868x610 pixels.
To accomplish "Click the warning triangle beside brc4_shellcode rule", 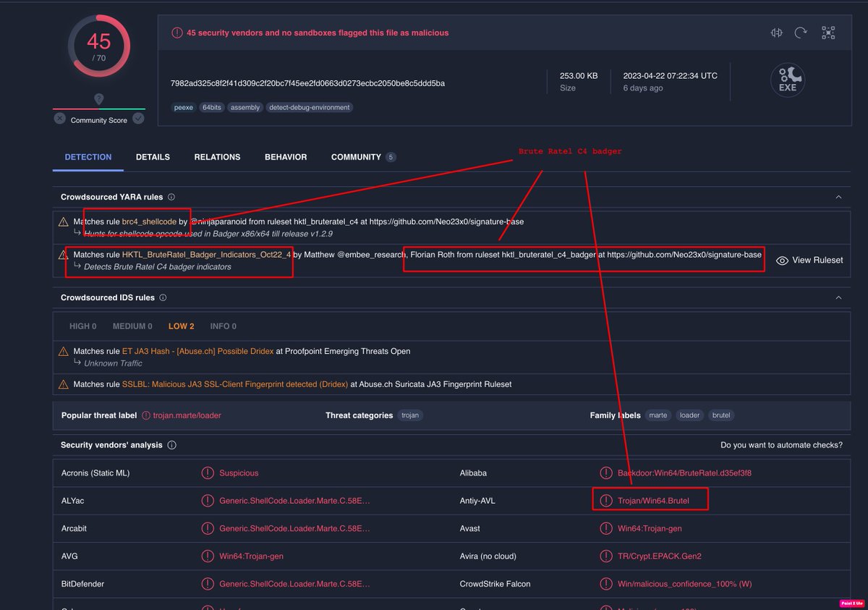I will pyautogui.click(x=64, y=221).
